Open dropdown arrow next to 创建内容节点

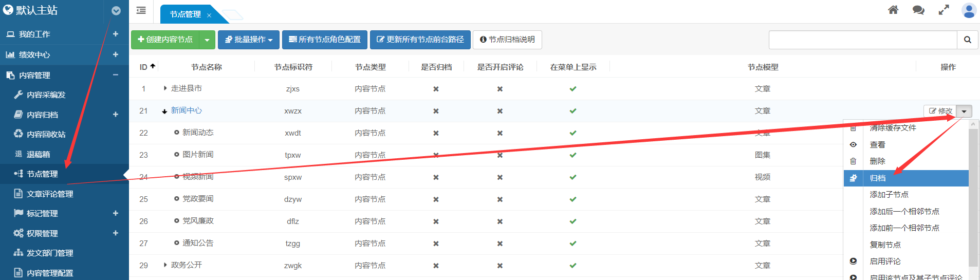[207, 40]
